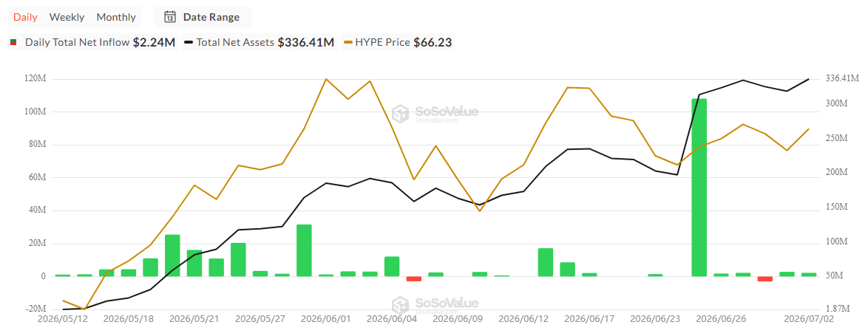Click the tallest green inflow bar near 2026/06/26

coord(699,188)
